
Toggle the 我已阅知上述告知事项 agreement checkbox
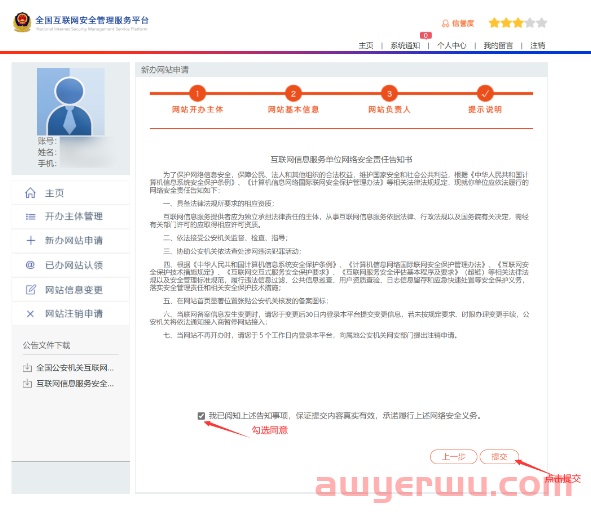pos(201,416)
